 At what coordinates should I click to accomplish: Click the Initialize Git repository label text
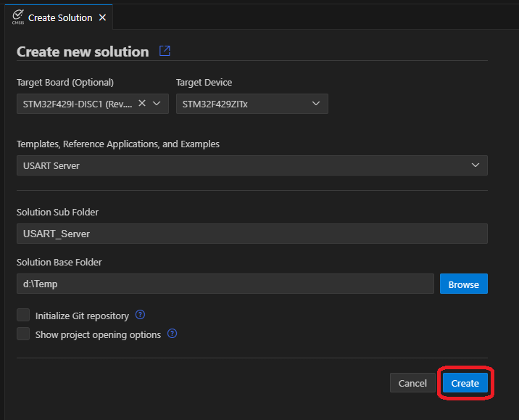(82, 316)
